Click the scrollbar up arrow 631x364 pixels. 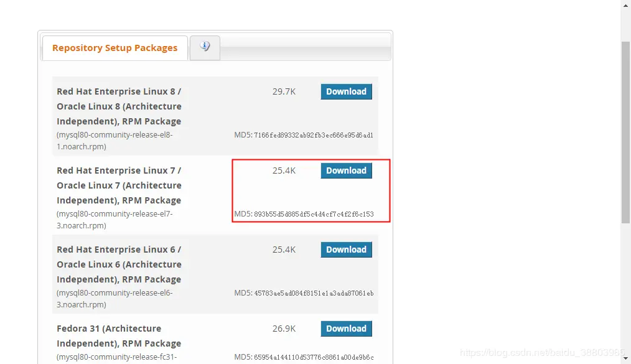tap(626, 5)
